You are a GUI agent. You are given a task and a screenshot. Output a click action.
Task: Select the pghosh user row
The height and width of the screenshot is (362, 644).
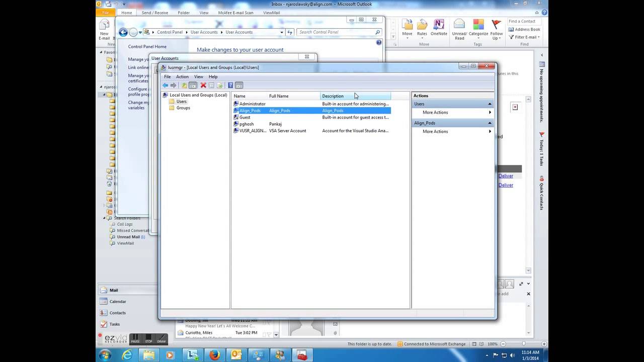tap(311, 124)
